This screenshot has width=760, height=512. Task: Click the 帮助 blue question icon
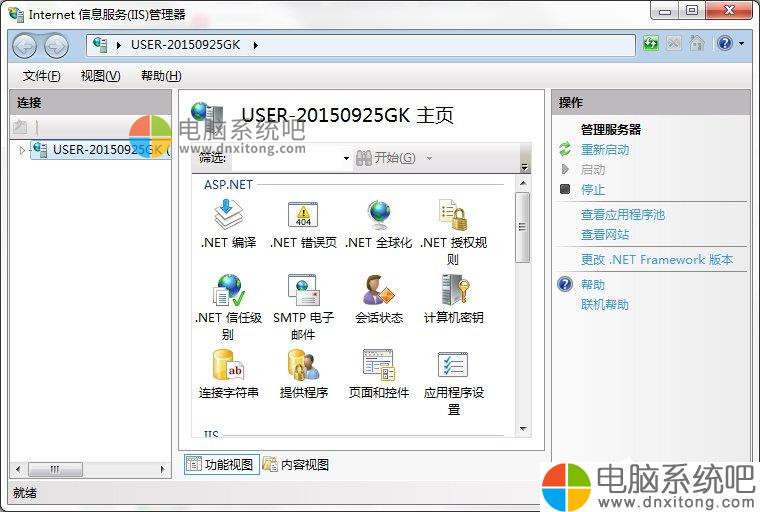[565, 284]
